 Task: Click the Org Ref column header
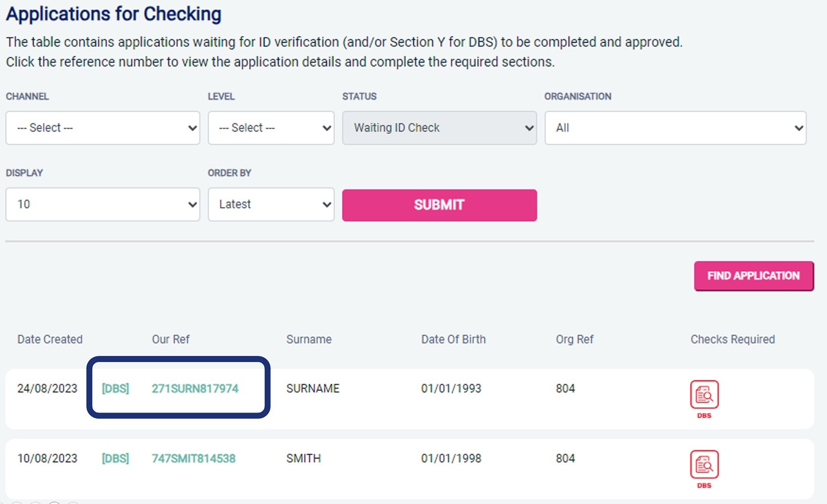pyautogui.click(x=575, y=339)
